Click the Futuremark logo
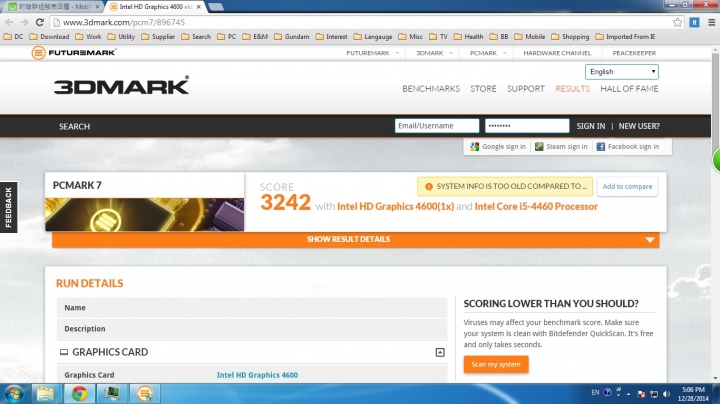This screenshot has width=720, height=404. [x=74, y=53]
